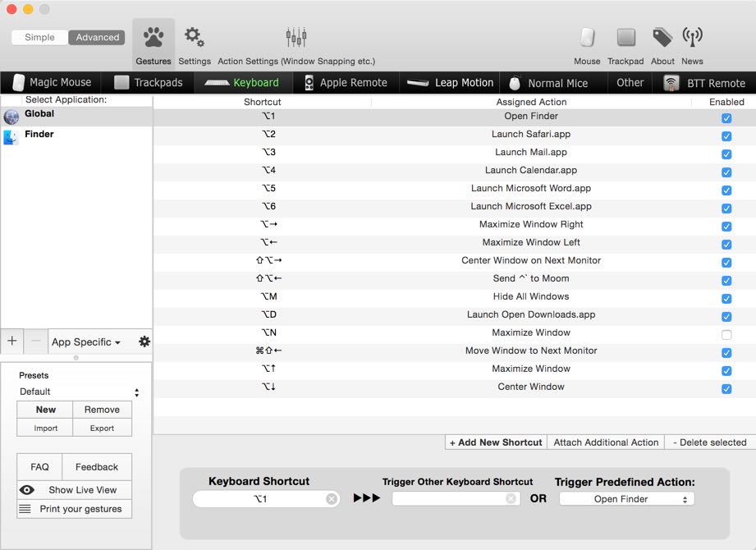Image resolution: width=756 pixels, height=550 pixels.
Task: Open the BTT Remote tab
Action: (704, 82)
